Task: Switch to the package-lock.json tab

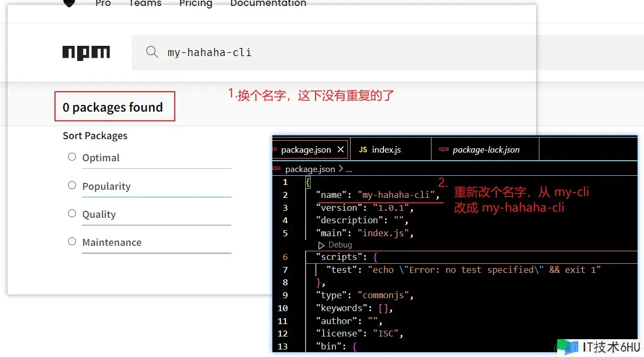Action: click(485, 149)
